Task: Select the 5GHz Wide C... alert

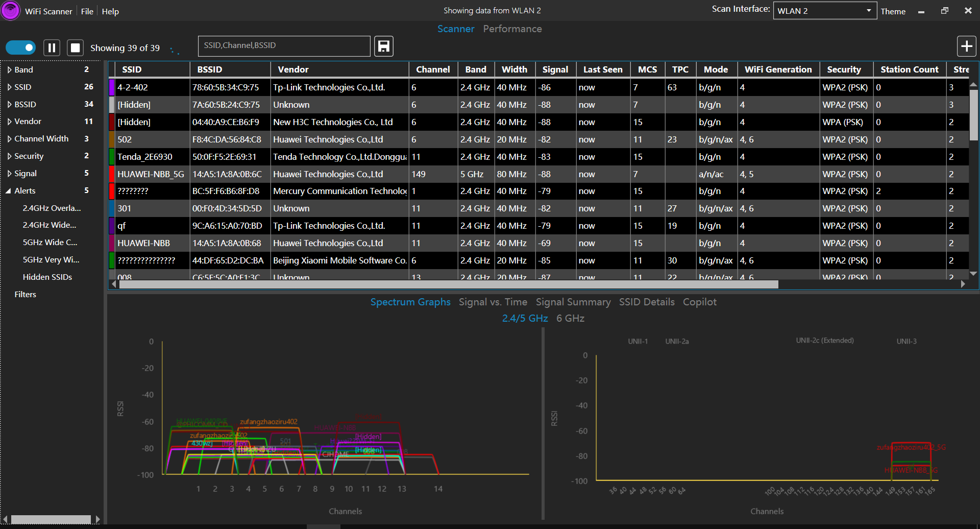Action: click(50, 243)
